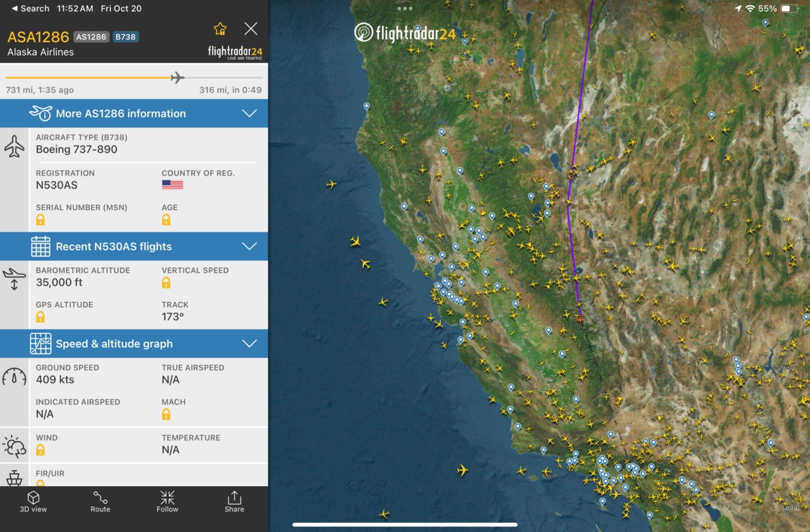Image resolution: width=810 pixels, height=532 pixels.
Task: Unlock the Serial Number premium field
Action: 40,219
